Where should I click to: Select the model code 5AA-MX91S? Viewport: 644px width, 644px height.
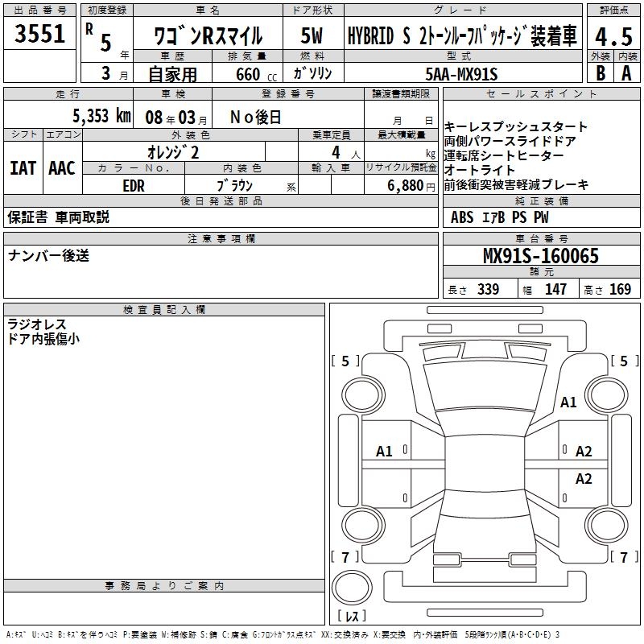coord(461,74)
